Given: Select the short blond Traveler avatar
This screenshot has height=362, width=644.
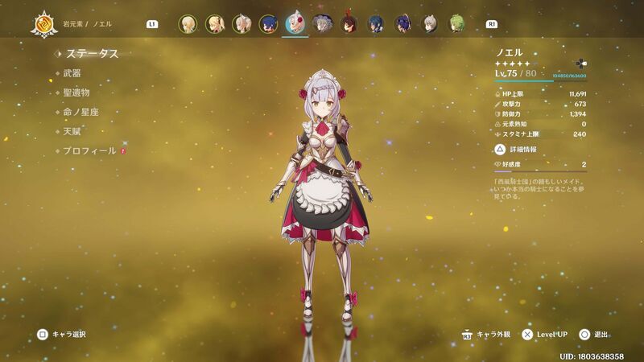Looking at the screenshot, I should coord(188,24).
